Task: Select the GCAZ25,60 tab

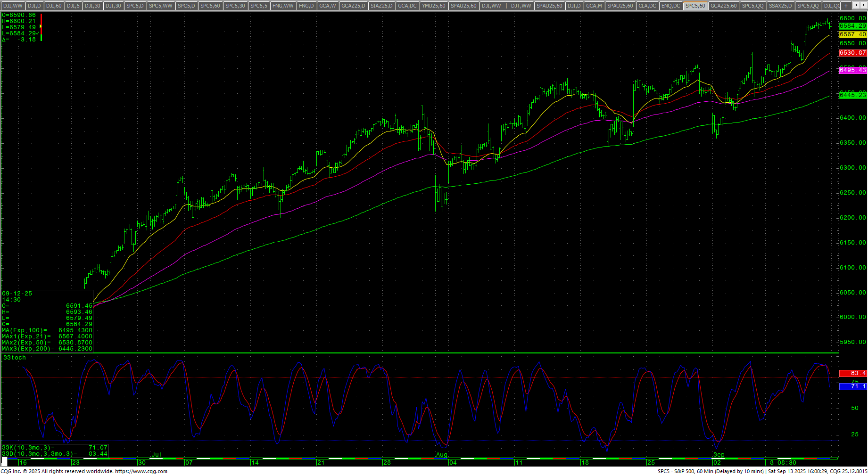Action: tap(723, 6)
